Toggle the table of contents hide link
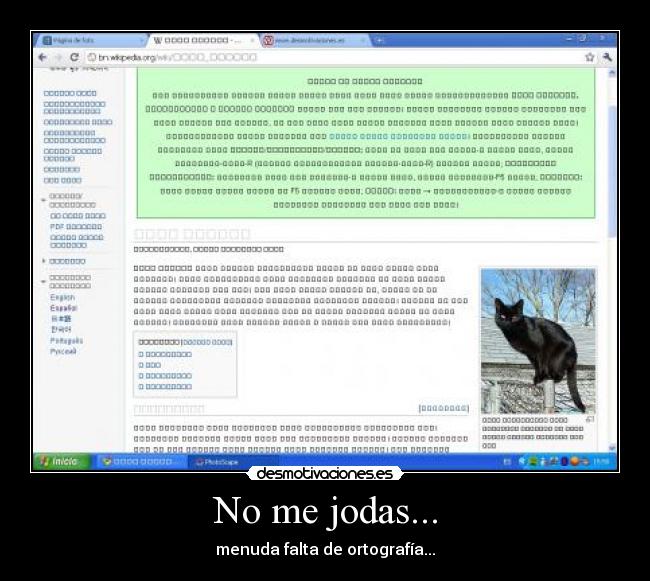Viewport: 650px width, 581px height. (207, 342)
